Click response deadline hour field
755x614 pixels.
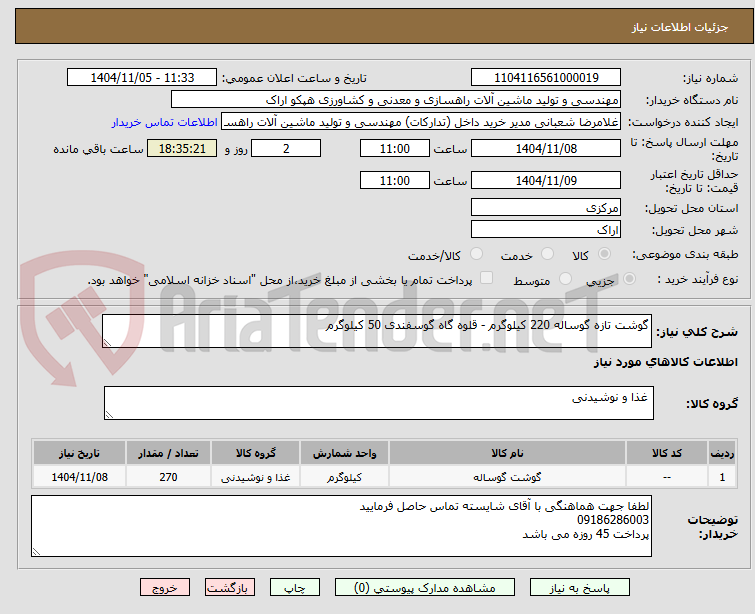[x=394, y=148]
